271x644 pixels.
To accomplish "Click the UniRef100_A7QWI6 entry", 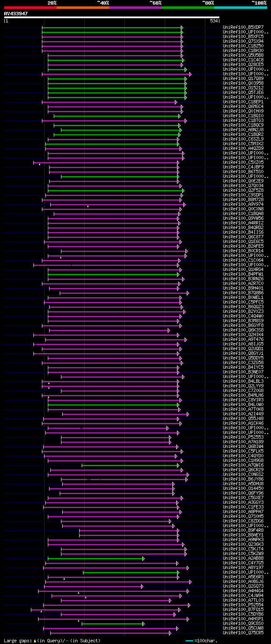I will [243, 465].
